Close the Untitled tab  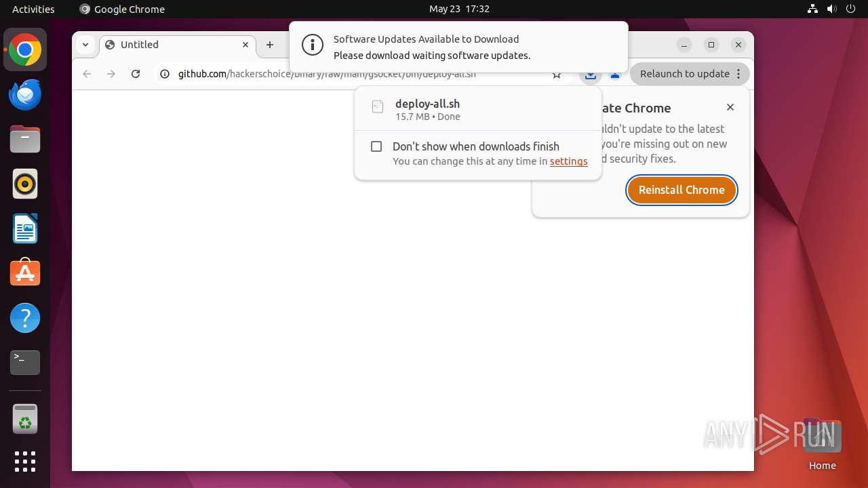(245, 45)
